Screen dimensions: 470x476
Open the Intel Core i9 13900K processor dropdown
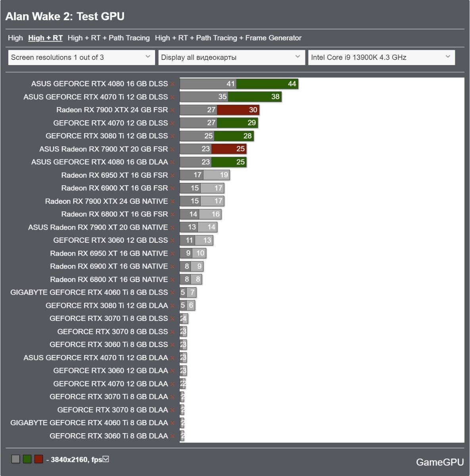point(382,58)
